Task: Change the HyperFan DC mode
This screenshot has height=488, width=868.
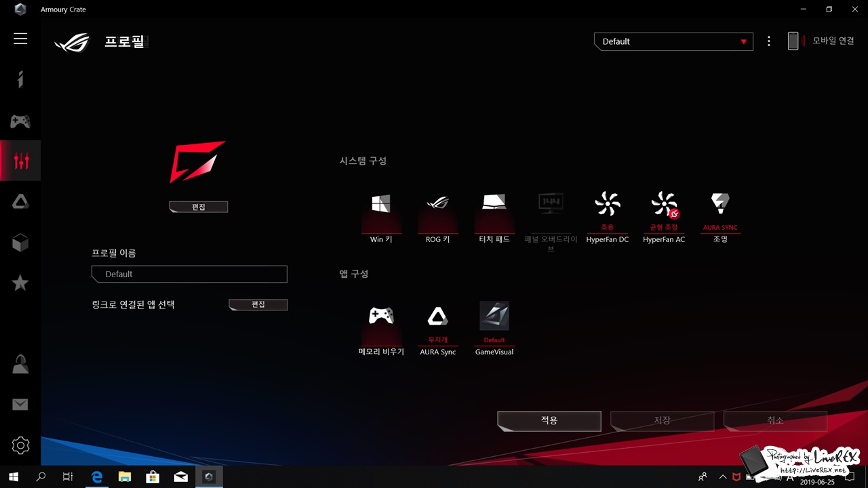Action: click(607, 218)
